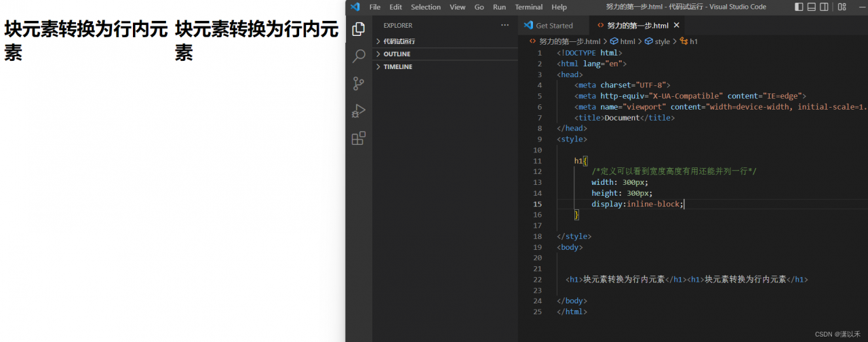Click the closing /html tag line
This screenshot has height=342, width=868.
(572, 312)
